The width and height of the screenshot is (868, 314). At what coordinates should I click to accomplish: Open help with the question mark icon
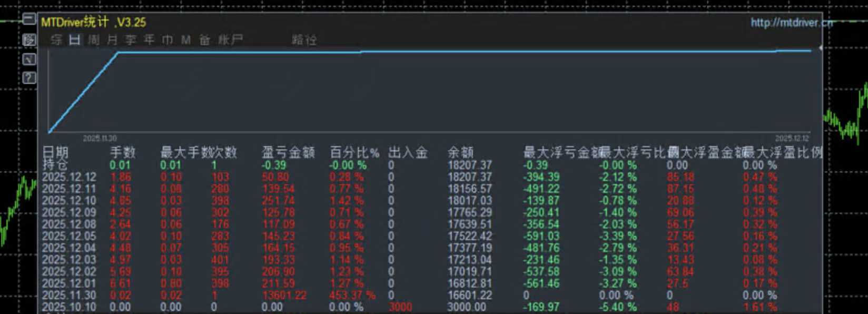point(29,78)
